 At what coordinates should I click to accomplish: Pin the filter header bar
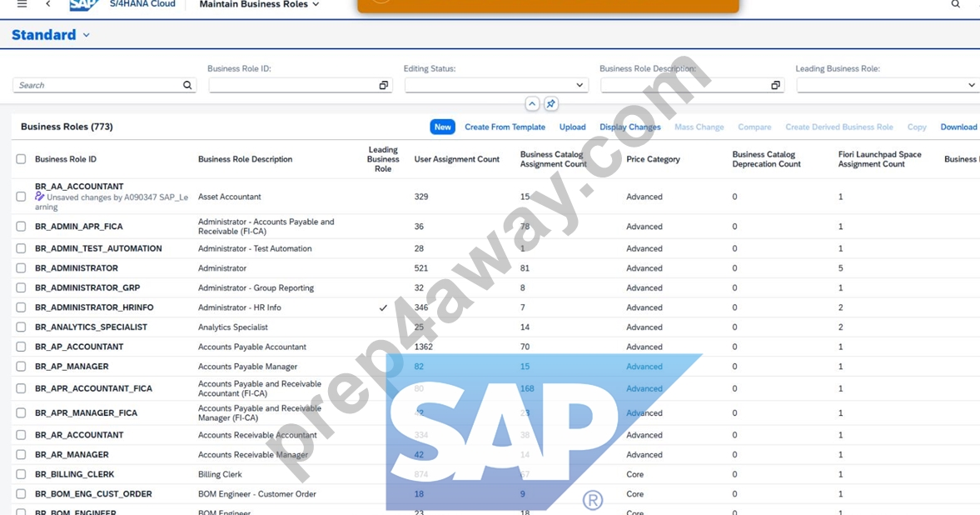(x=550, y=104)
